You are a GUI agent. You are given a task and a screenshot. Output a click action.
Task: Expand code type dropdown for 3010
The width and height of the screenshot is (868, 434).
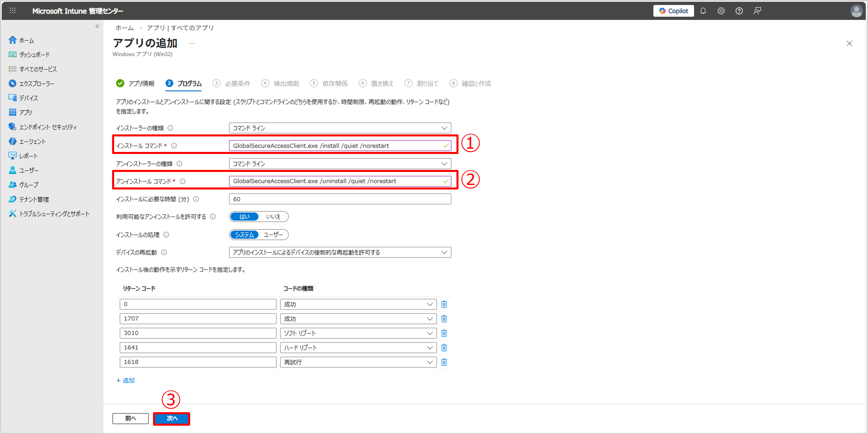pos(358,333)
